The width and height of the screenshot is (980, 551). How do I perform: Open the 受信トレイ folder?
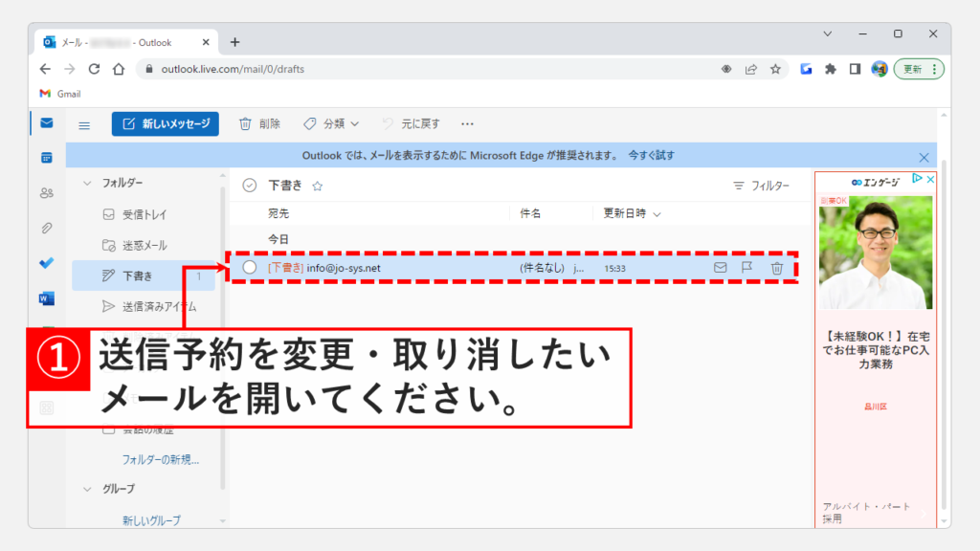[x=144, y=214]
